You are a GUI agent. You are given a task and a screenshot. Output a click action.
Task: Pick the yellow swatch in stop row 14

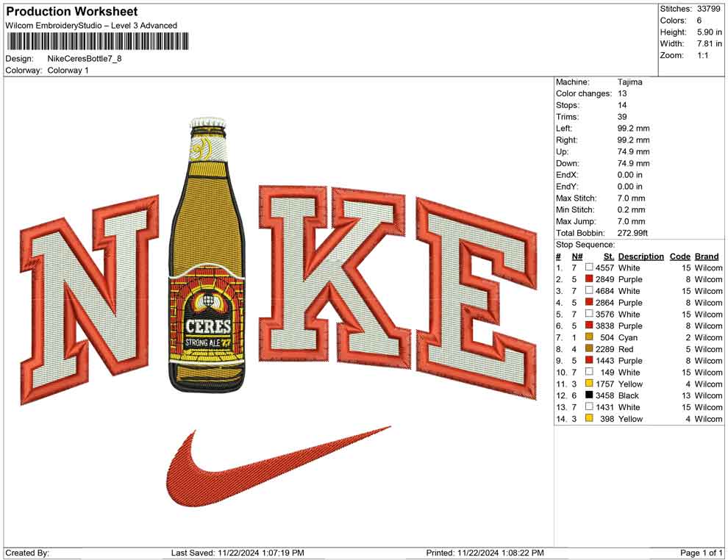(x=589, y=418)
